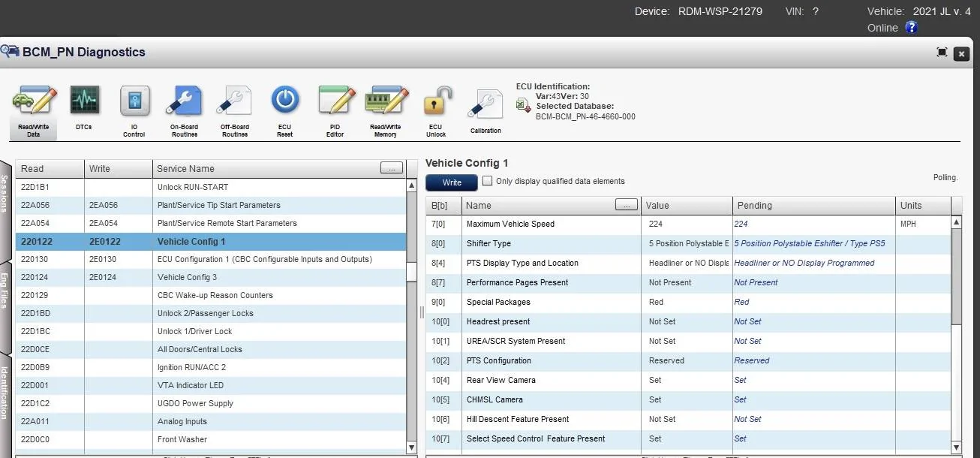Open Rear View Camera pending value

pos(813,380)
